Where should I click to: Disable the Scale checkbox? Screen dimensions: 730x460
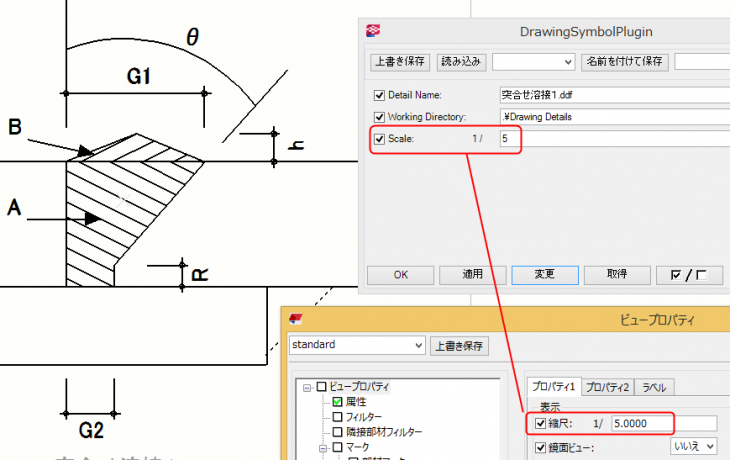pos(379,138)
